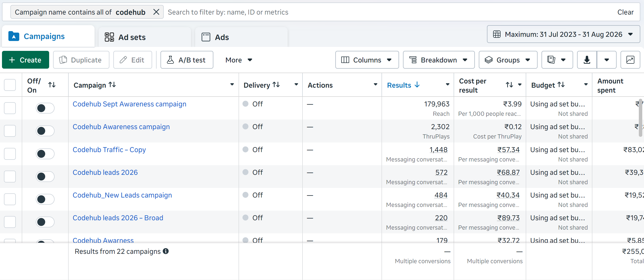Open the Budget column options caret
644x280 pixels.
[586, 85]
